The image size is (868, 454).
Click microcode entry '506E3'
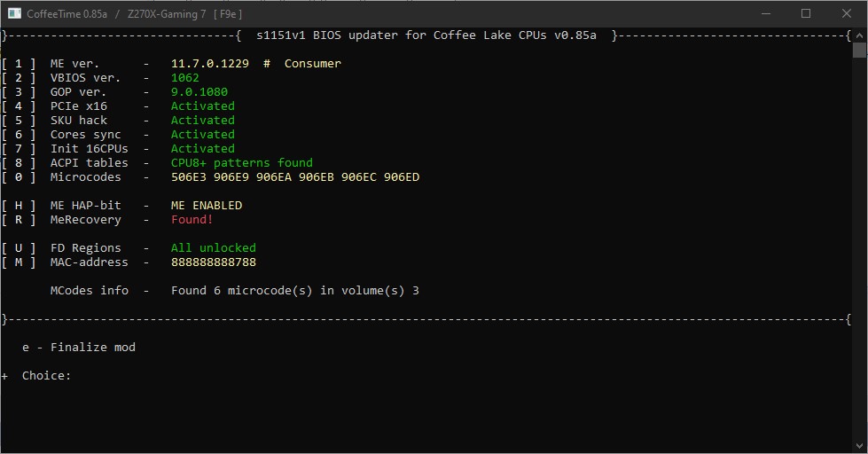(188, 177)
